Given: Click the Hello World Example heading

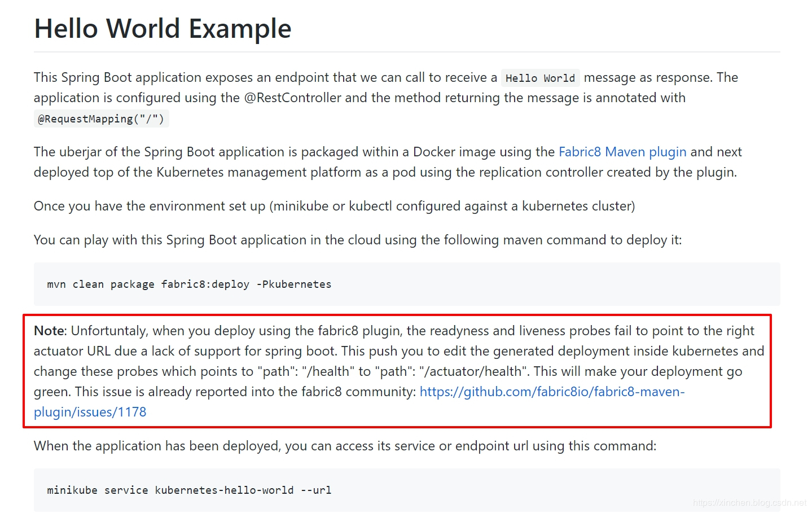Looking at the screenshot, I should point(163,29).
